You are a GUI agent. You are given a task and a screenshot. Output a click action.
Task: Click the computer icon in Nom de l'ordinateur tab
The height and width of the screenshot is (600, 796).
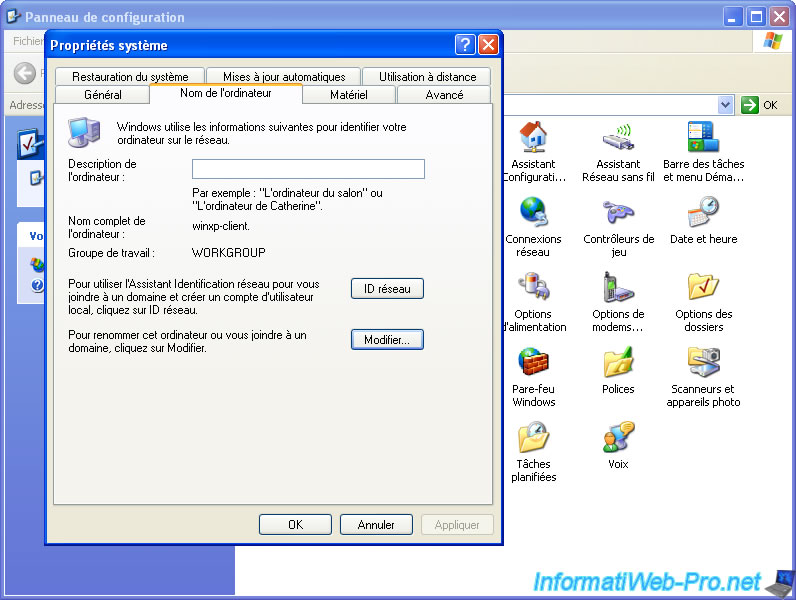pyautogui.click(x=84, y=132)
